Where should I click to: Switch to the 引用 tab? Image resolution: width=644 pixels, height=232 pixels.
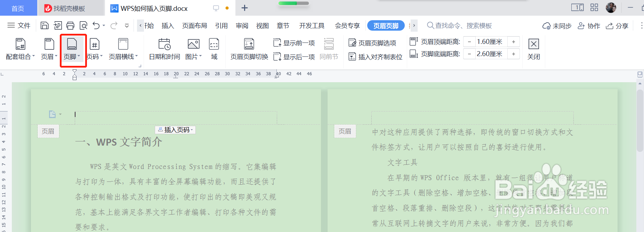click(222, 26)
